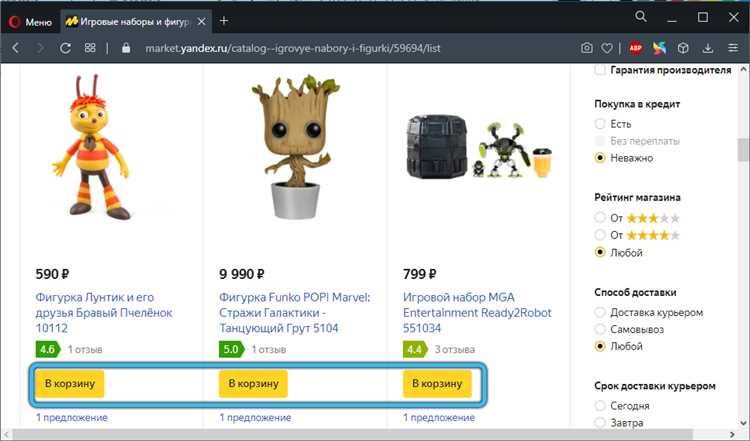Viewport: 750px width, 441px height.
Task: Open the Opera Меню button
Action: pyautogui.click(x=31, y=20)
